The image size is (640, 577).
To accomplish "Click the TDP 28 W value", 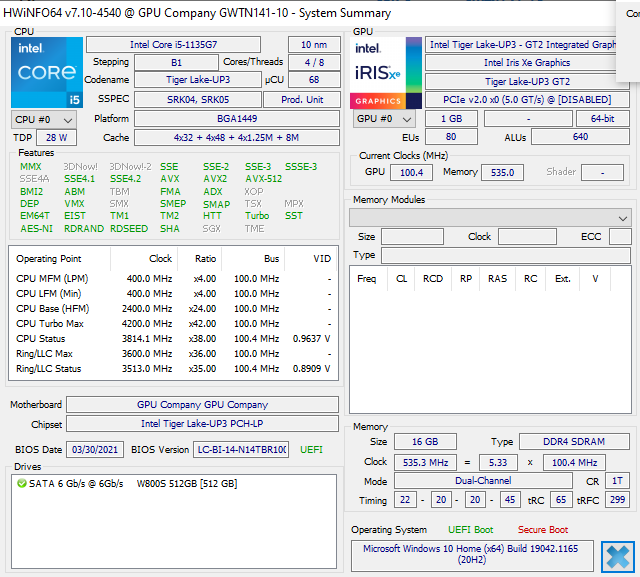I will pos(56,138).
